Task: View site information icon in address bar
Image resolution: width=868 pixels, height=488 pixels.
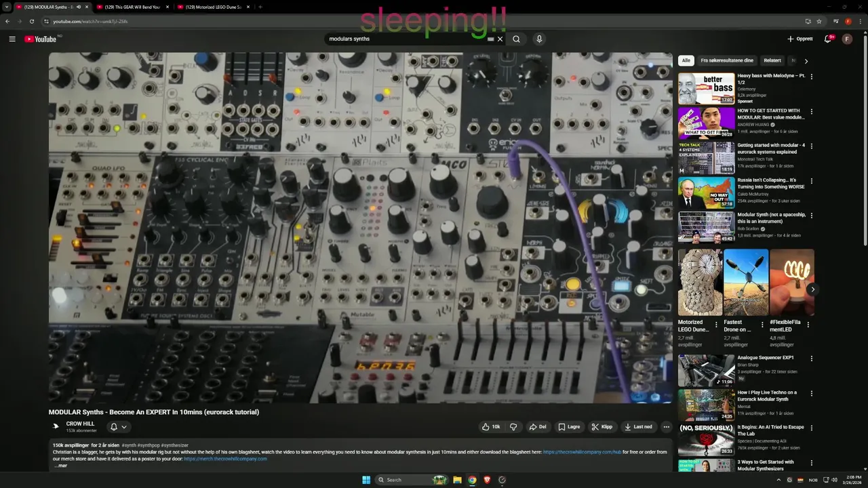Action: [46, 21]
